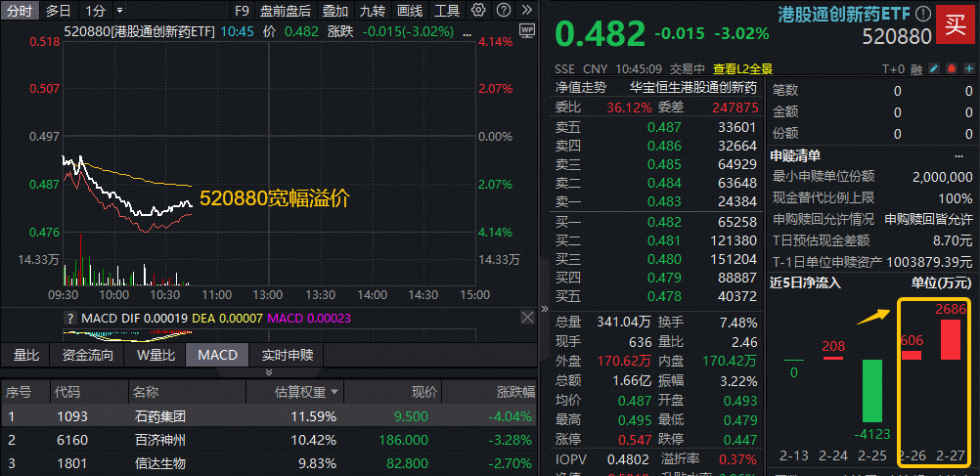980x476 pixels.
Task: Click the T+0 trading label
Action: pyautogui.click(x=893, y=69)
